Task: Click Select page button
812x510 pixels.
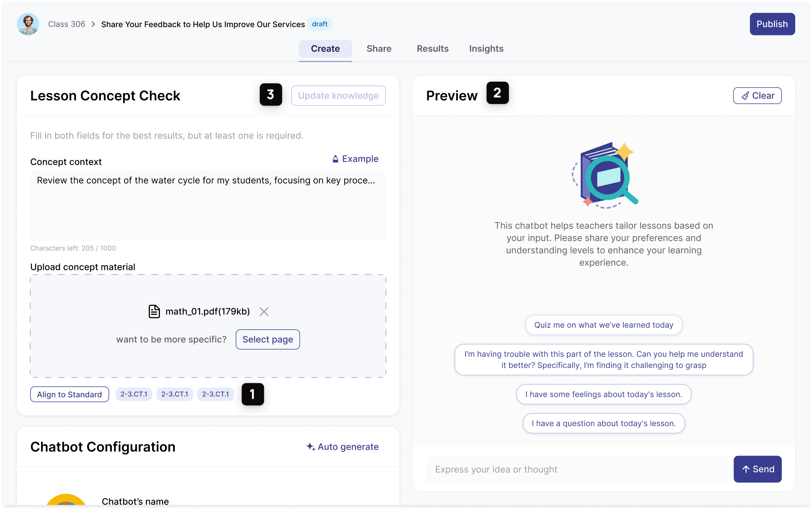Action: click(x=268, y=340)
